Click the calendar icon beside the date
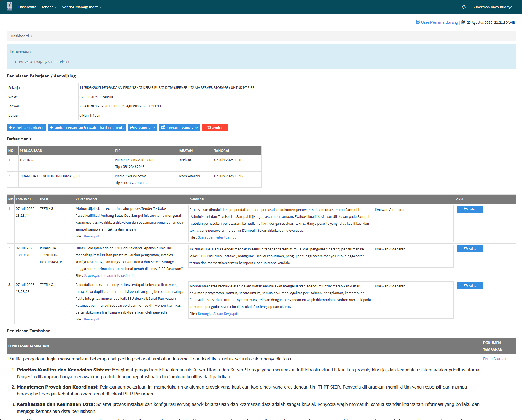 [x=463, y=22]
